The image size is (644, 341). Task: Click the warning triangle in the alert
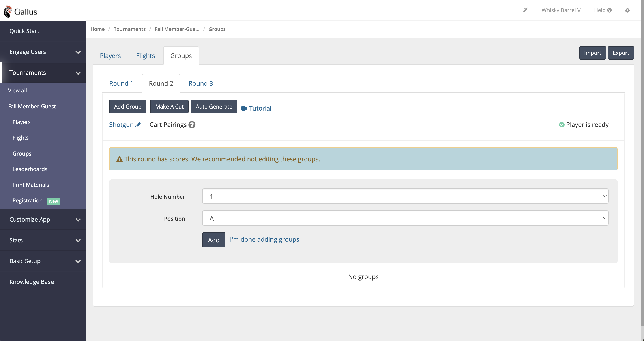click(x=120, y=159)
